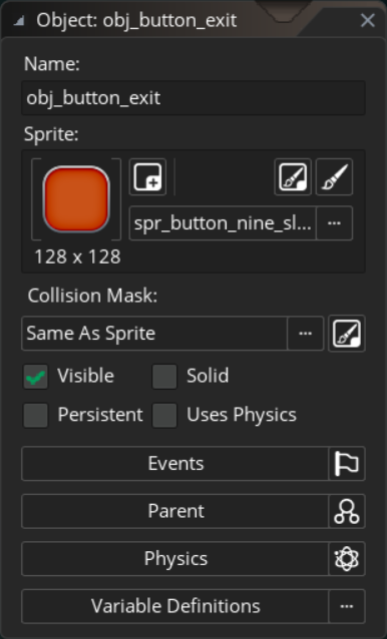The height and width of the screenshot is (639, 387).
Task: Open the Edit Sprite icon button
Action: pos(293,177)
